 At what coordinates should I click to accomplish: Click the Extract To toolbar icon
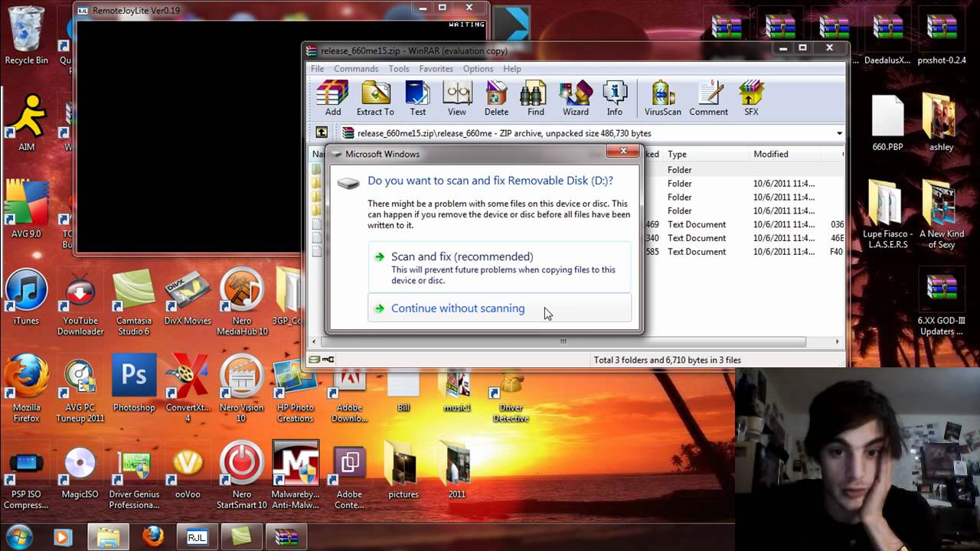(x=375, y=98)
